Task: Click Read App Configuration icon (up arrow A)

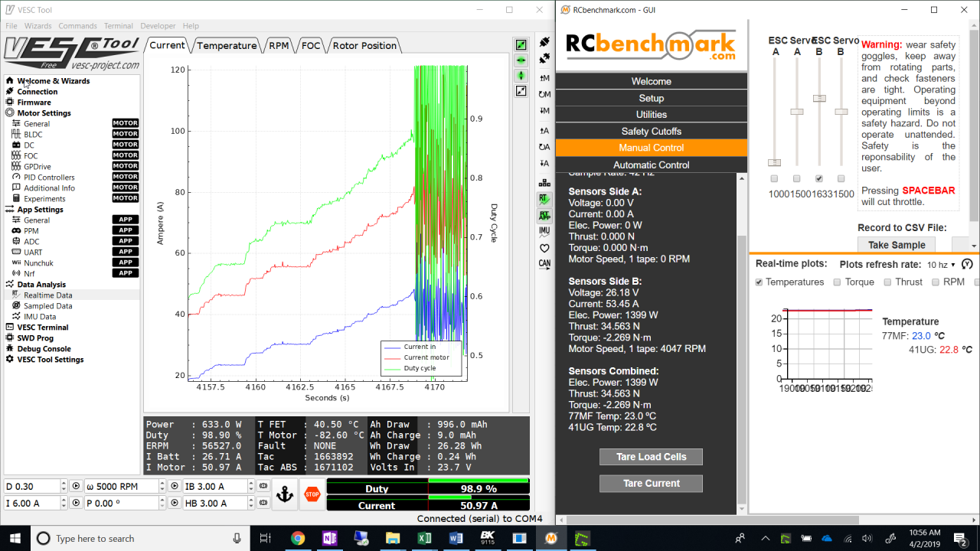Action: (544, 131)
